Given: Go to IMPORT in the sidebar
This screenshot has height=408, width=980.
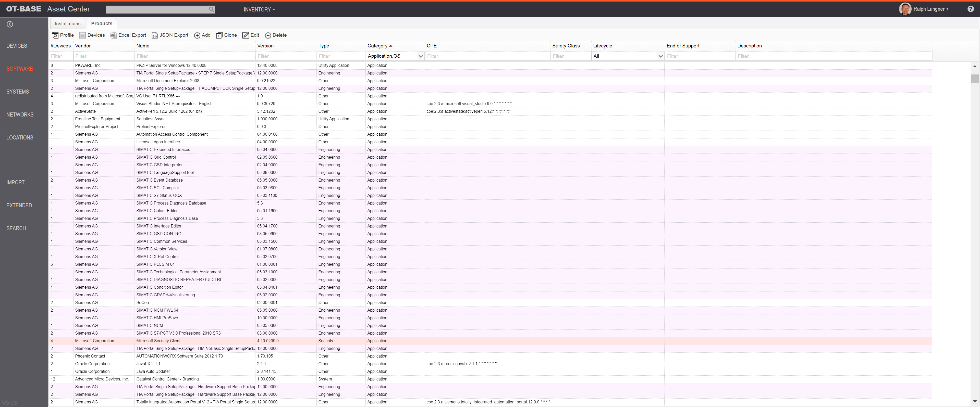Looking at the screenshot, I should [15, 183].
